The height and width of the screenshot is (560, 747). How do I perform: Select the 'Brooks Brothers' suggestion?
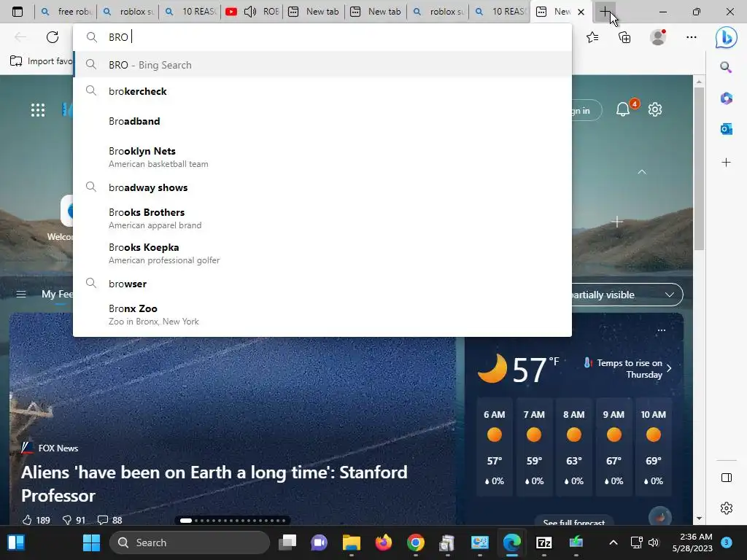(322, 218)
